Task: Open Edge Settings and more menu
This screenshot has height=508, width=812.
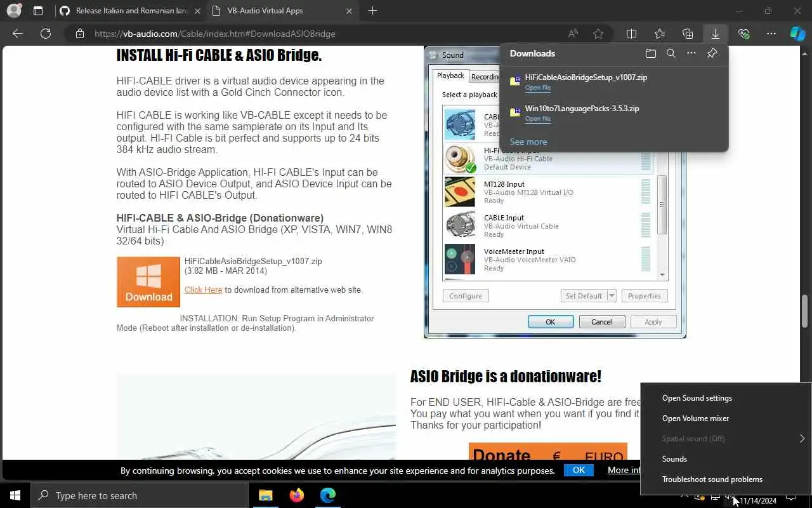Action: (771, 34)
